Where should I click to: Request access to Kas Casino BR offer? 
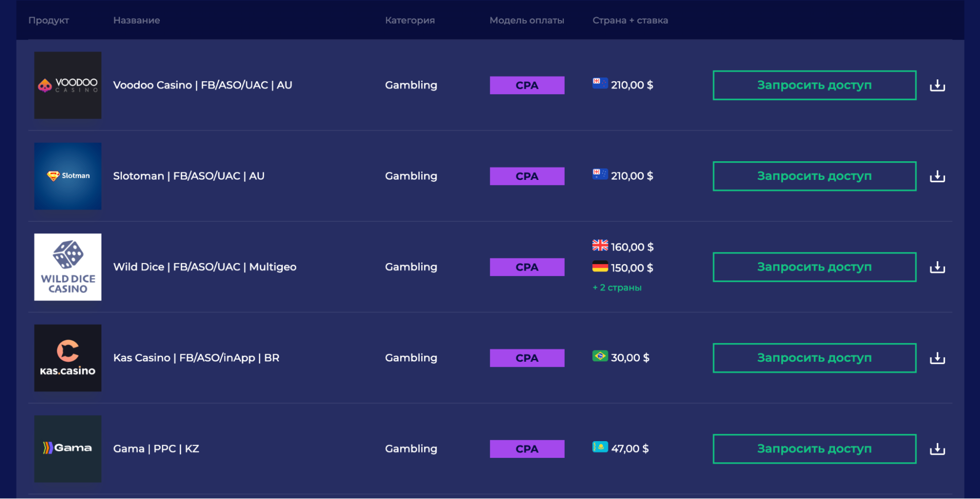[x=814, y=358]
